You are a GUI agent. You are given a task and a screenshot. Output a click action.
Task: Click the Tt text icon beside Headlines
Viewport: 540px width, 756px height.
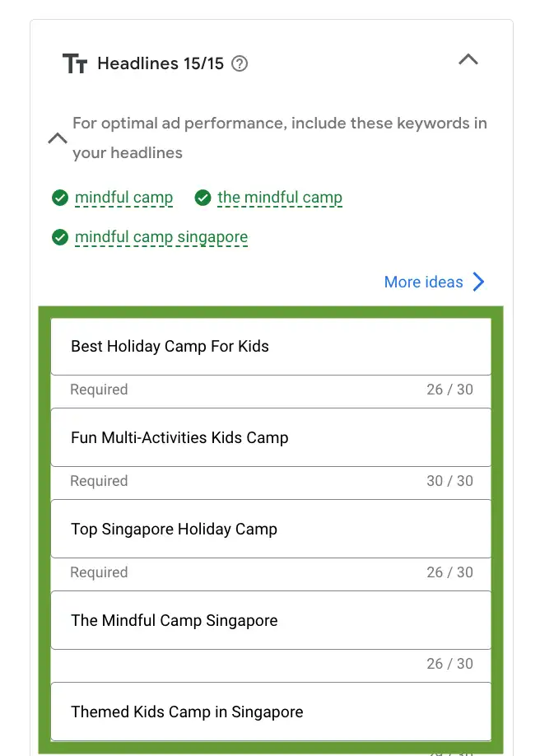pos(75,63)
